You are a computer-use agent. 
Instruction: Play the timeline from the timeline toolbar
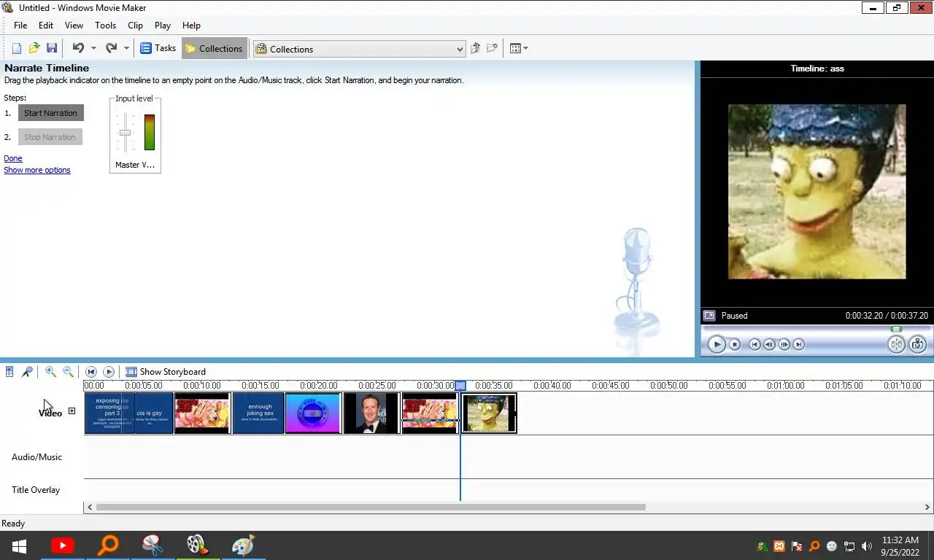[109, 372]
